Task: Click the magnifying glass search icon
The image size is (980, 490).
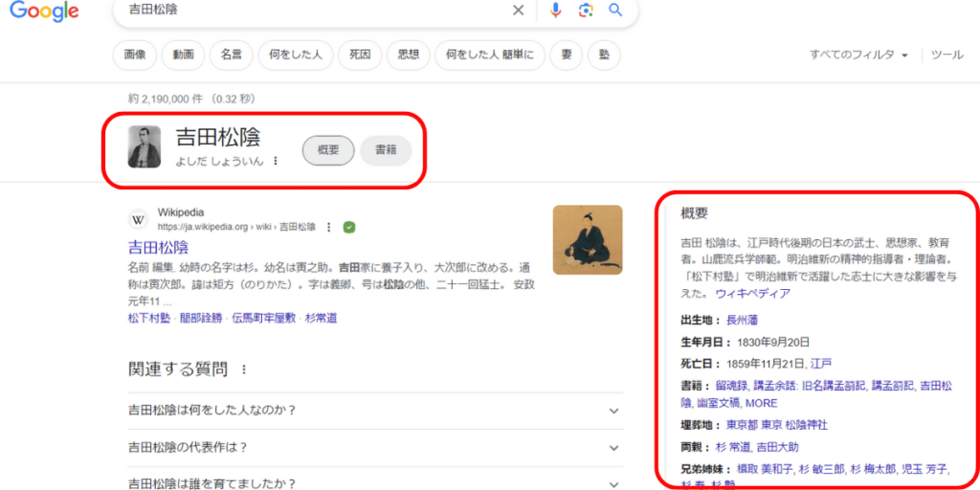Action: (615, 10)
